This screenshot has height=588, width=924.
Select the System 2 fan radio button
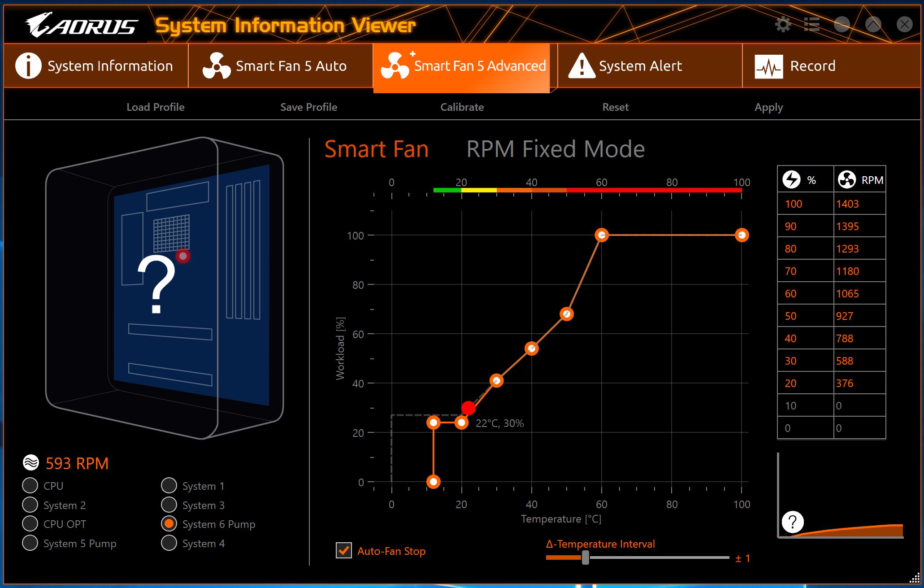(x=30, y=505)
